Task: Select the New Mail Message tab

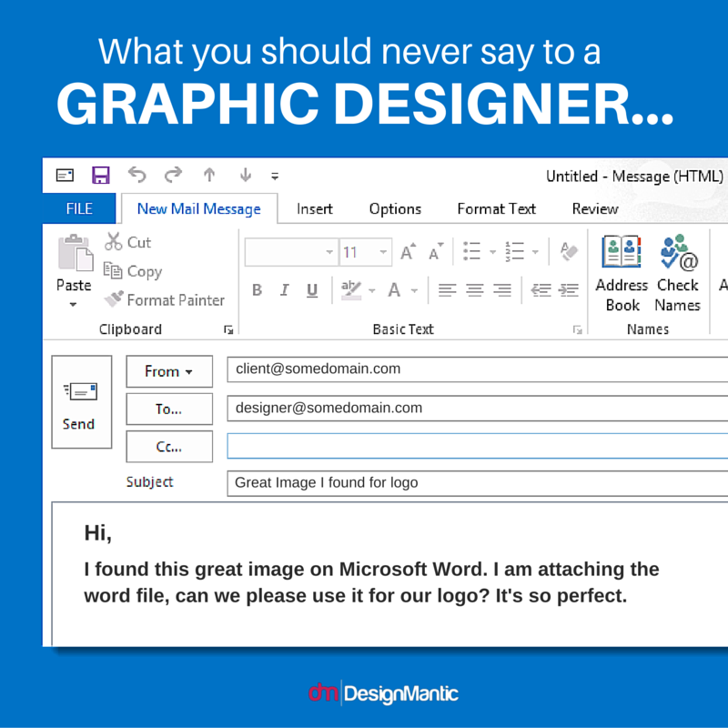Action: (199, 209)
